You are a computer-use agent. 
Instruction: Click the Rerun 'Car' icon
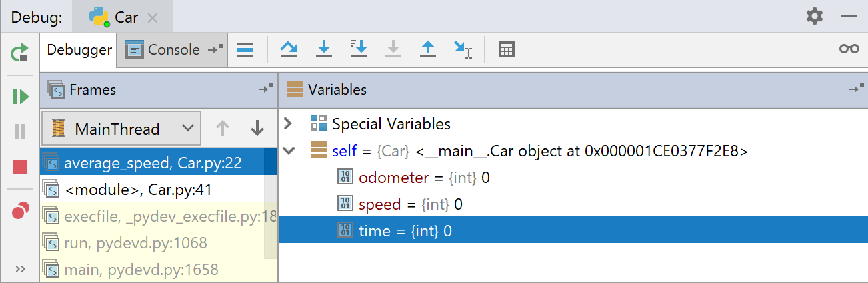point(21,53)
